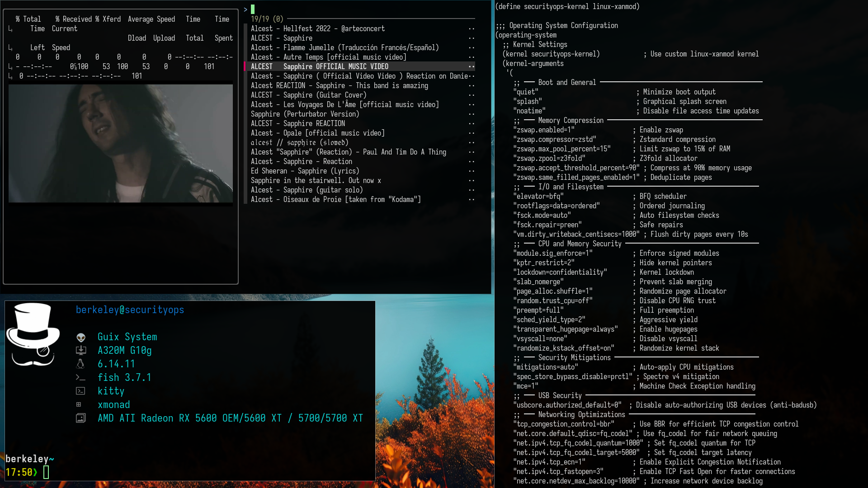Viewport: 868px width, 488px height.
Task: Click "lockdown=confidentiality" argument
Action: [560, 272]
